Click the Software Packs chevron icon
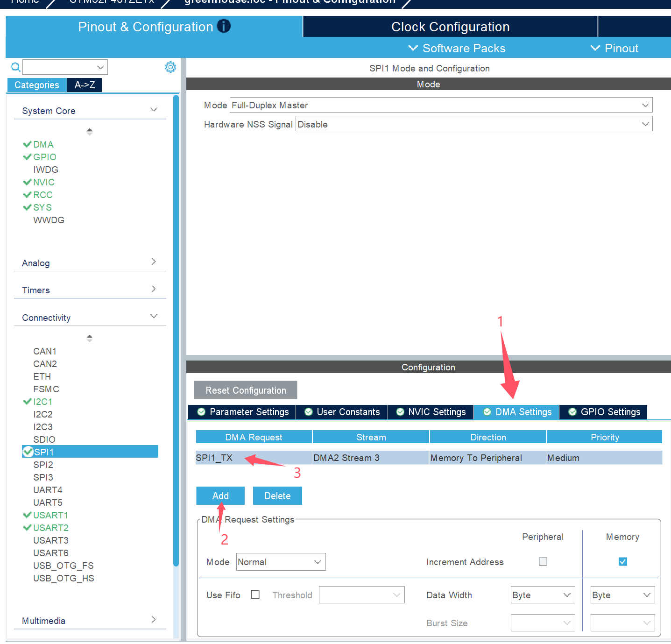The image size is (671, 644). point(413,48)
